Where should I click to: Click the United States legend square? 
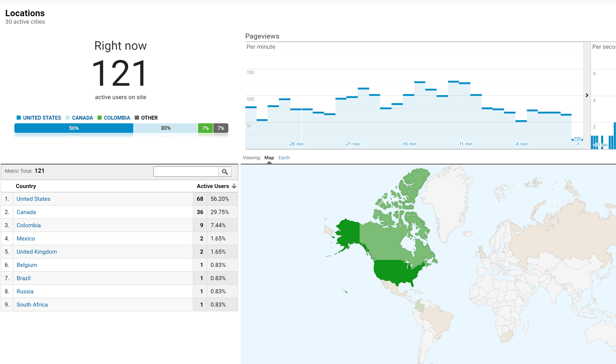(19, 118)
